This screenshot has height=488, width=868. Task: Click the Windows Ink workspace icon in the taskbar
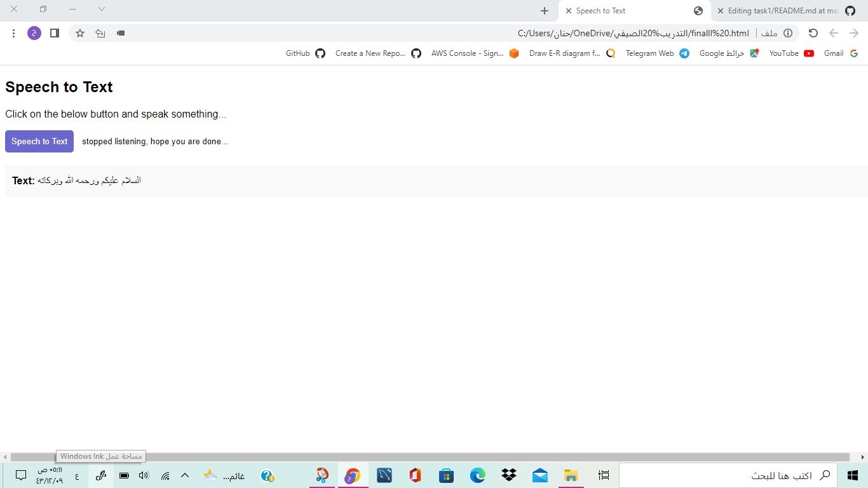pyautogui.click(x=101, y=475)
